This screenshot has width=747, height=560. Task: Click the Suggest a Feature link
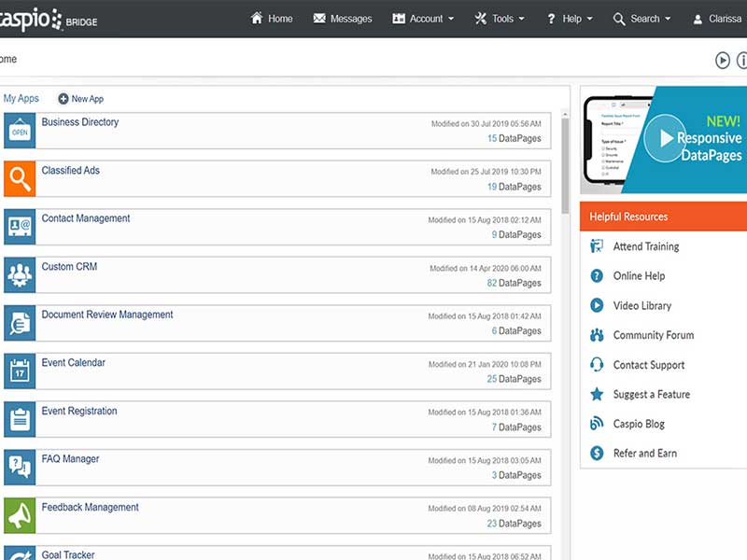(x=651, y=394)
